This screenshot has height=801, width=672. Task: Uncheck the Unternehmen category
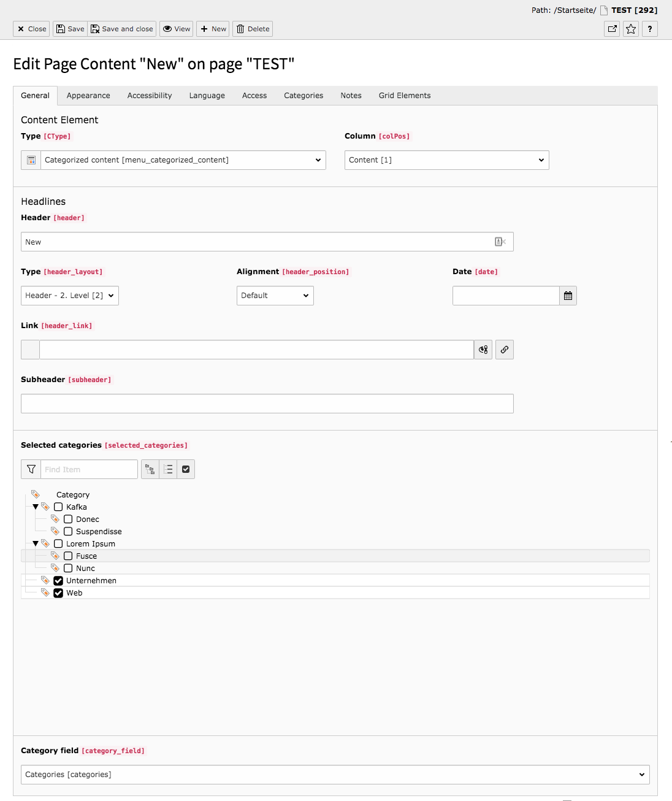[58, 581]
